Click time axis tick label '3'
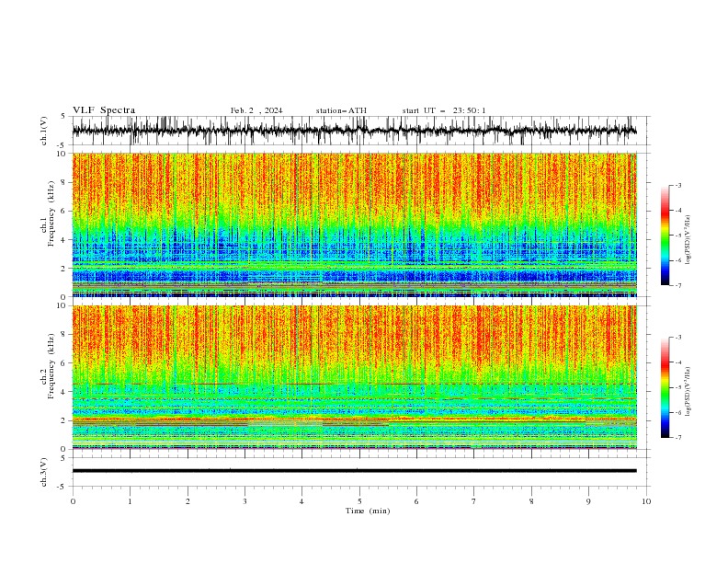Viewport: 728px width, 563px height. click(x=245, y=501)
